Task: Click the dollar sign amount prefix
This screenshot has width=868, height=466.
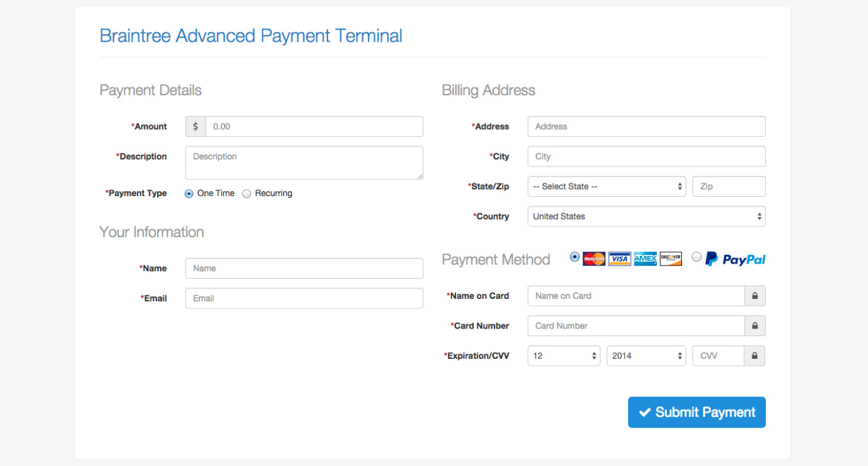Action: pos(196,127)
